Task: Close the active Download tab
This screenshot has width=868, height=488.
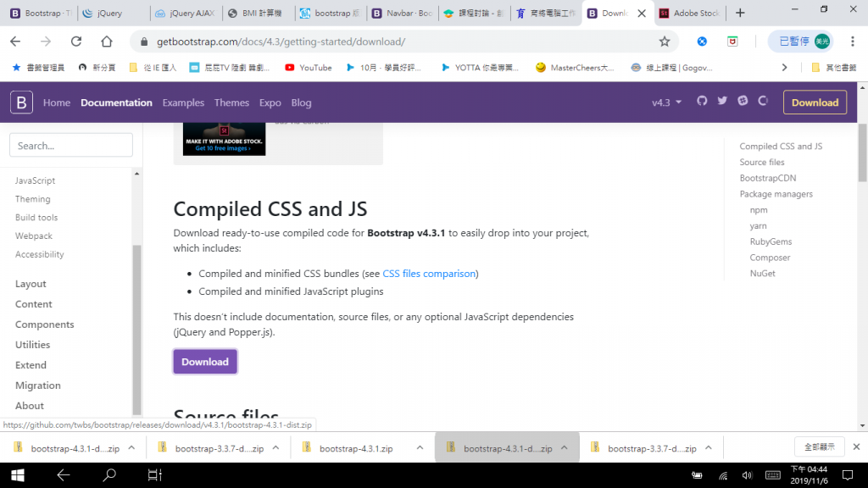Action: (x=642, y=14)
